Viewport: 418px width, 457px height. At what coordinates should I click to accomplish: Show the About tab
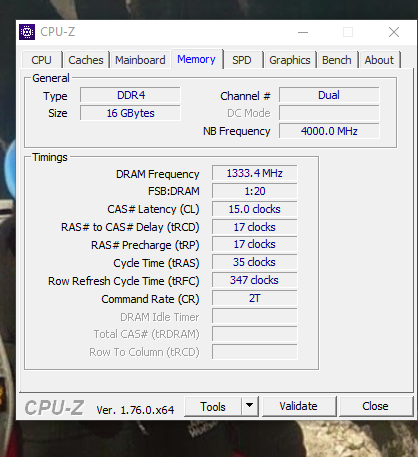379,60
